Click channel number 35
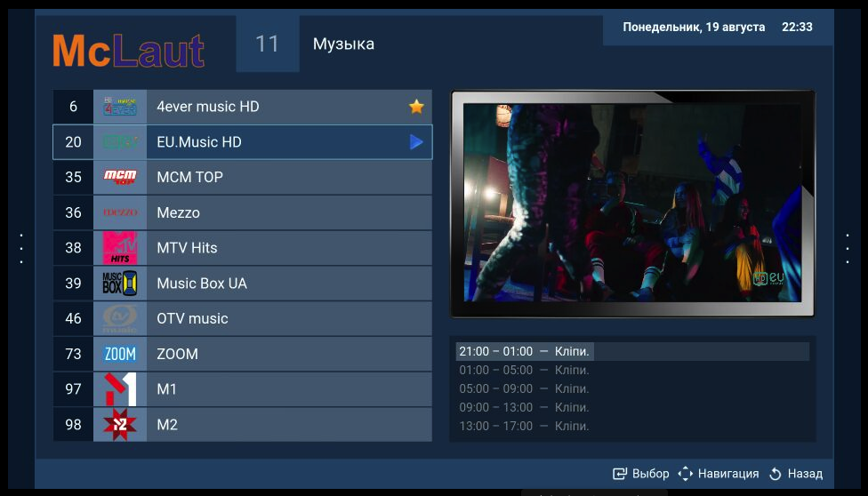868x496 pixels. (73, 177)
